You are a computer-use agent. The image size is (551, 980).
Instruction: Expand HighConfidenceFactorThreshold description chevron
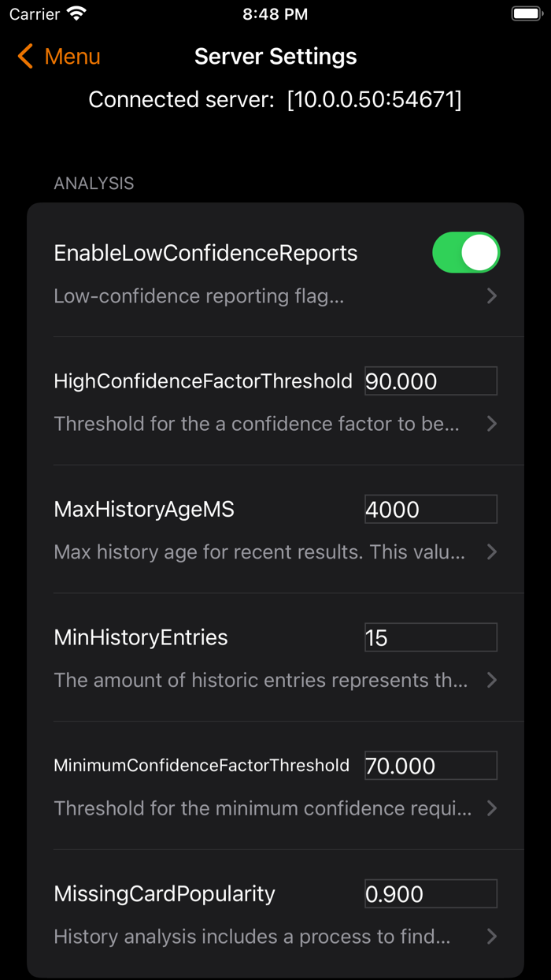pos(492,424)
